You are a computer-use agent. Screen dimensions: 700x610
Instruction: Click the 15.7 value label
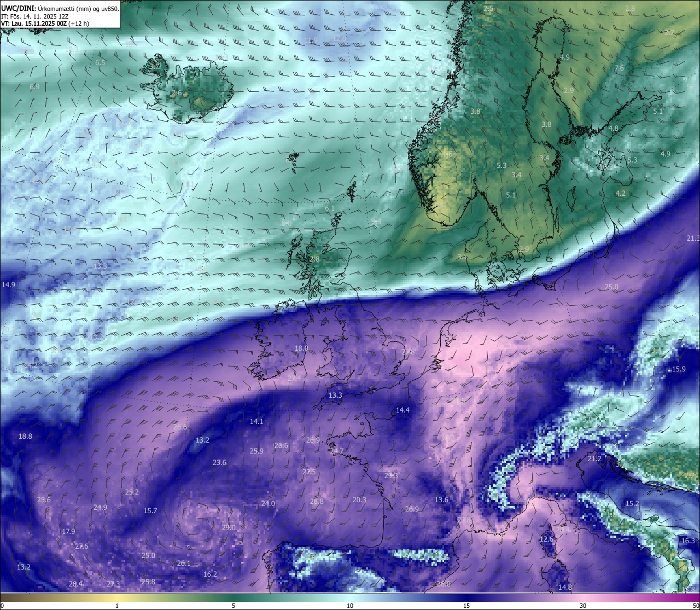click(x=150, y=511)
